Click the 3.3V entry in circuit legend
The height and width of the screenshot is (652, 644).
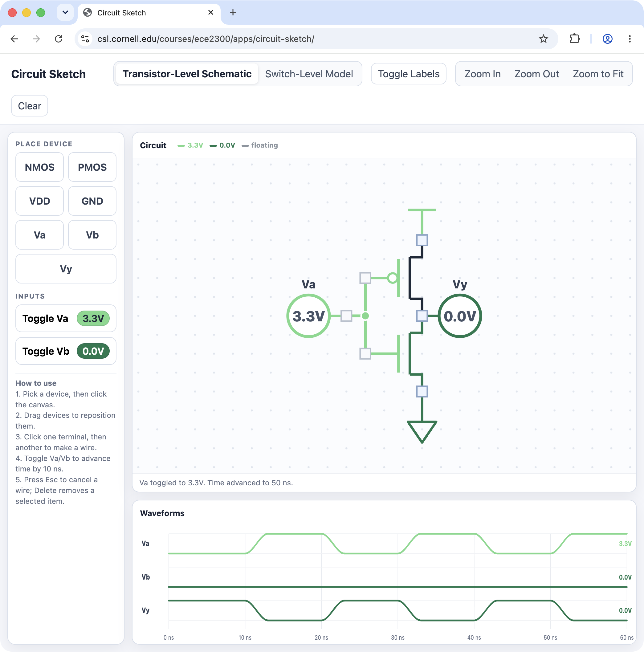click(190, 145)
